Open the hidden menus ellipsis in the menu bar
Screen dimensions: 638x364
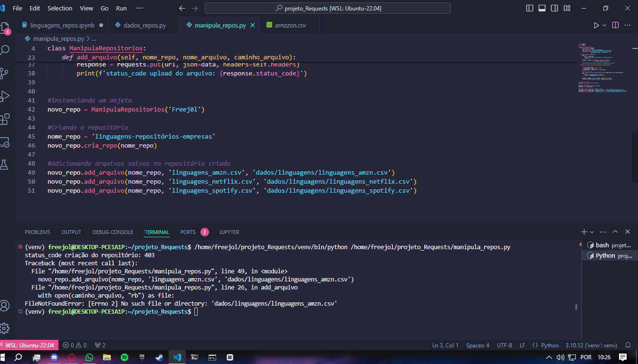point(139,8)
